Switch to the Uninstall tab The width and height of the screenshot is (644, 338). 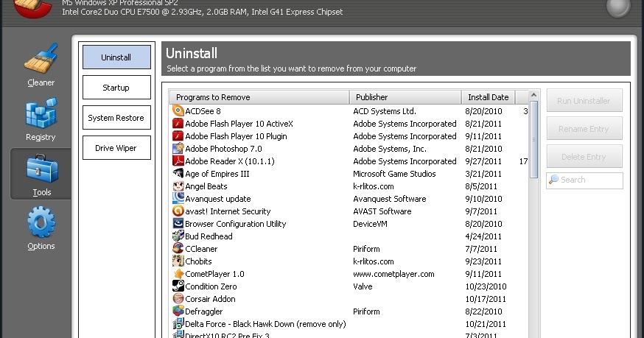pos(116,57)
